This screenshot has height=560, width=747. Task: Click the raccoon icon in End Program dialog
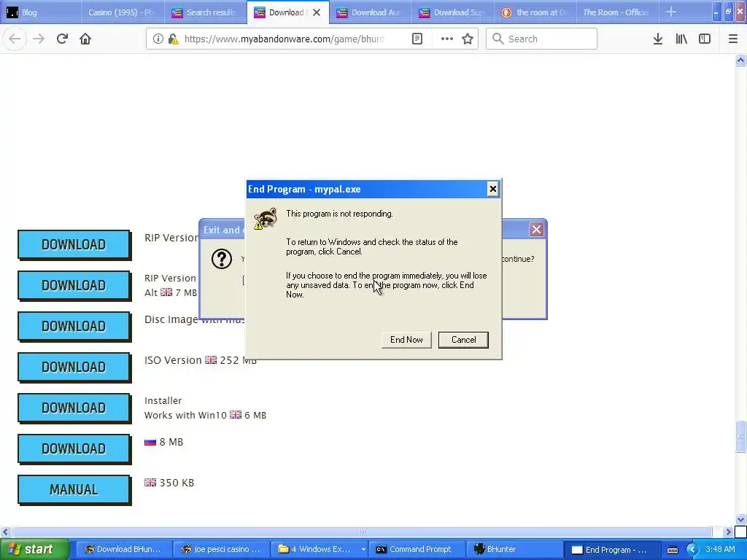click(266, 218)
